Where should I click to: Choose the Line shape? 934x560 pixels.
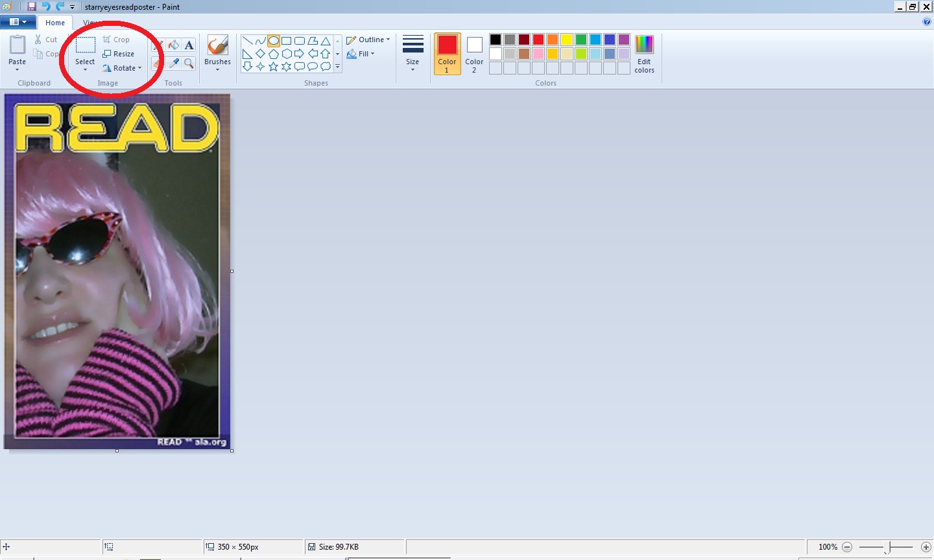click(247, 41)
